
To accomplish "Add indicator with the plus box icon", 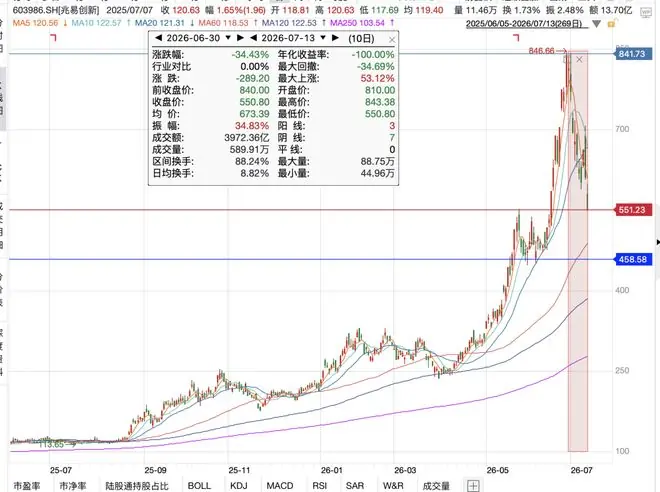I will (473, 485).
